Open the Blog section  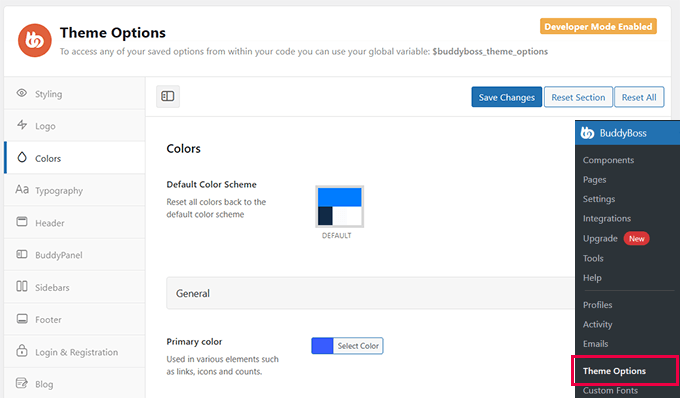coord(75,383)
